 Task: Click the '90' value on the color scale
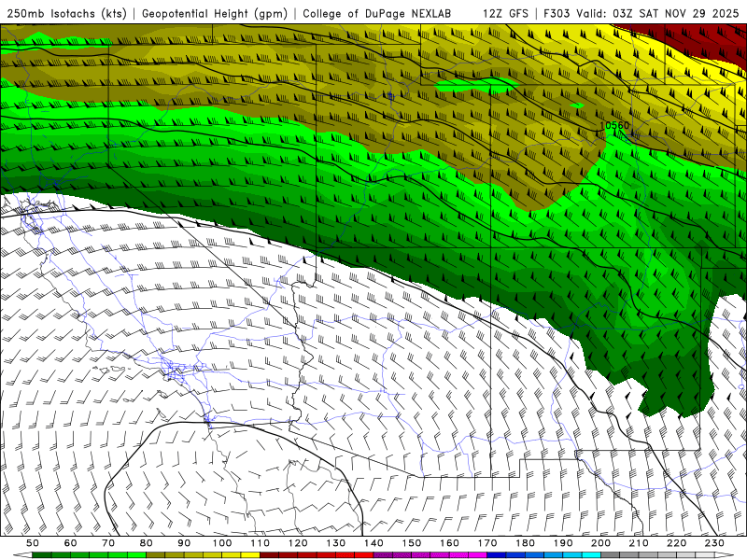pyautogui.click(x=184, y=543)
